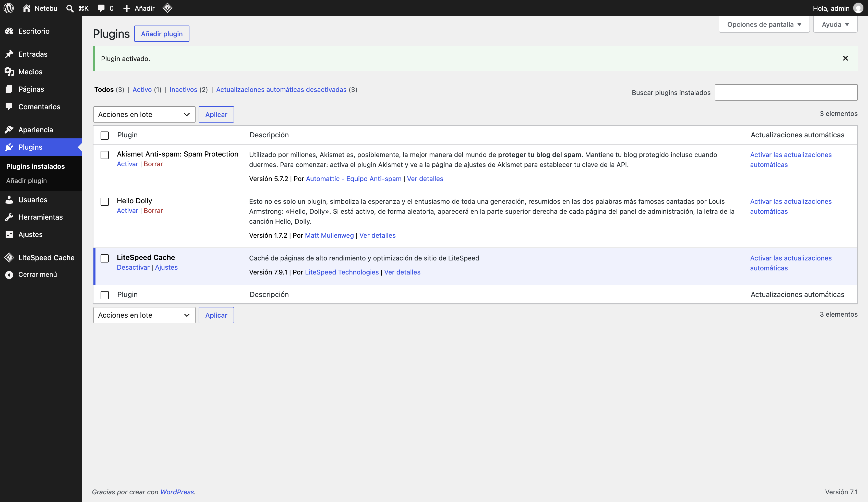Open LiteSpeed diamond icon in admin bar
The image size is (868, 502).
point(167,8)
